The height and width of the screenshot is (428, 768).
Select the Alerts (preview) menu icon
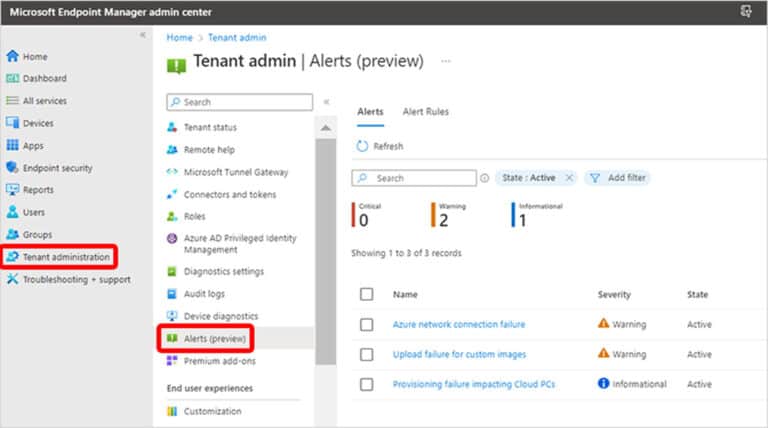(172, 338)
